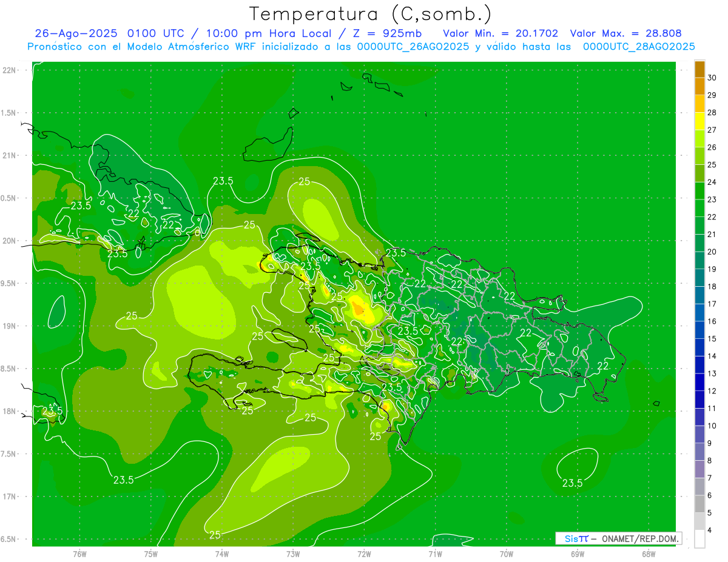Click the lime swatch between legend values 26 and 27
Screen dimensions: 728x562
click(699, 139)
